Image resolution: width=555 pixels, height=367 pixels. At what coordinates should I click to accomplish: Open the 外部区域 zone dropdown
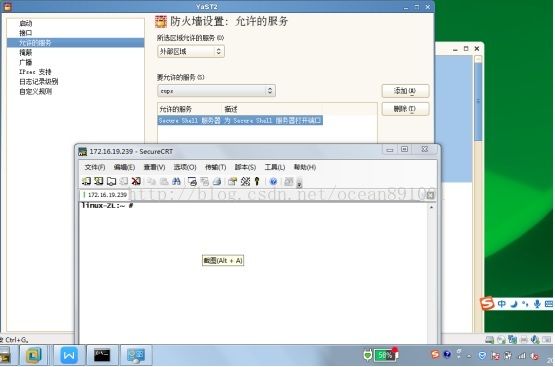191,52
